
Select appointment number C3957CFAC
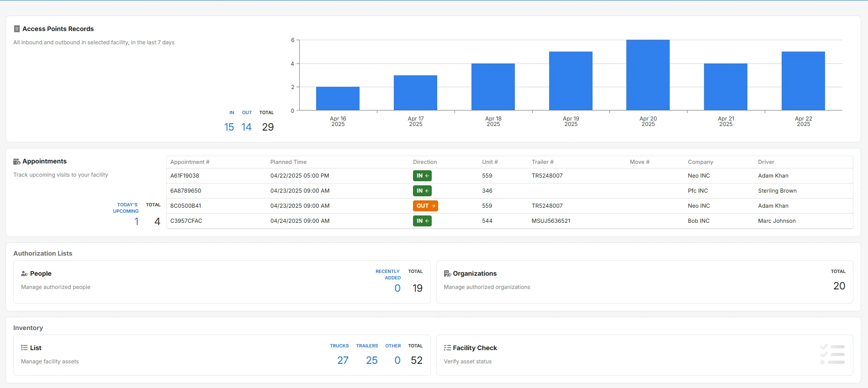pyautogui.click(x=186, y=221)
